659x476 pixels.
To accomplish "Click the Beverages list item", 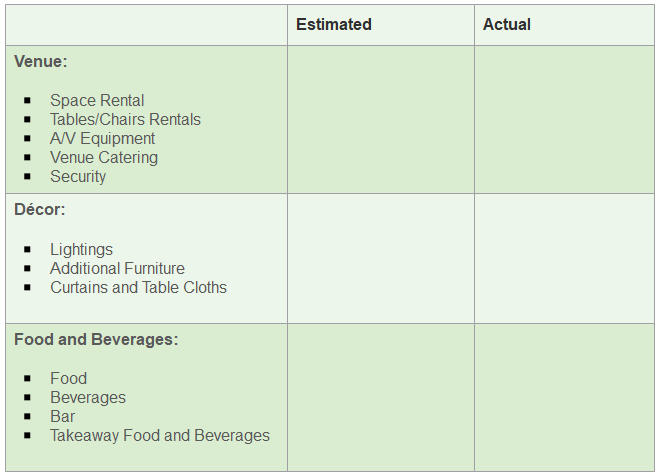I will pyautogui.click(x=88, y=397).
